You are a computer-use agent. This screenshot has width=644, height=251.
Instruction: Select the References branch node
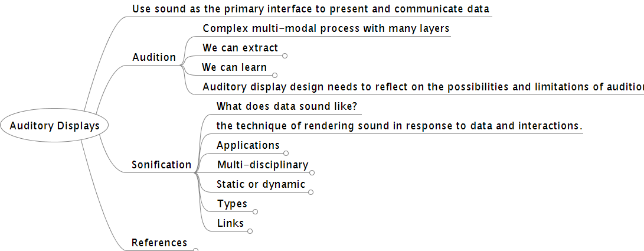pyautogui.click(x=159, y=243)
